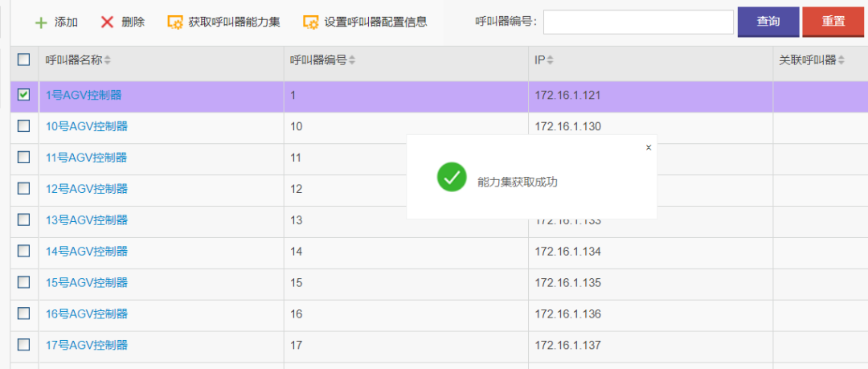The width and height of the screenshot is (868, 369).
Task: Check the 10号AGV控制器 row checkbox
Action: [24, 126]
